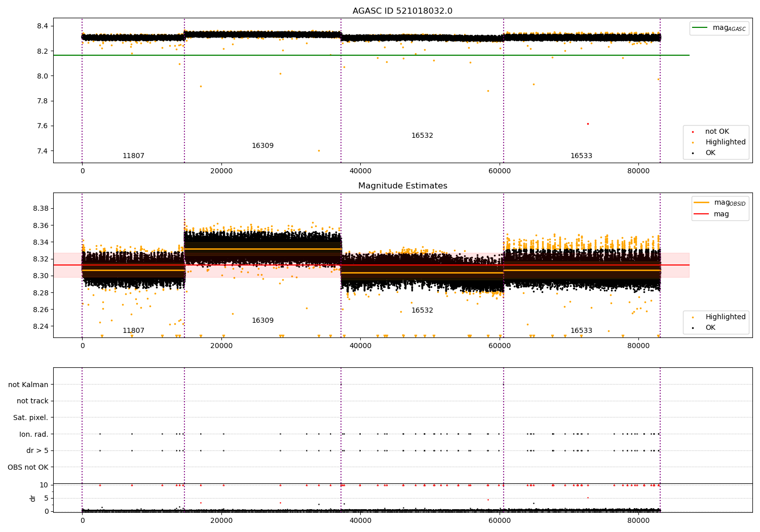Click the 20000 x-tick under the dr plot
The image size is (760, 532).
(221, 521)
